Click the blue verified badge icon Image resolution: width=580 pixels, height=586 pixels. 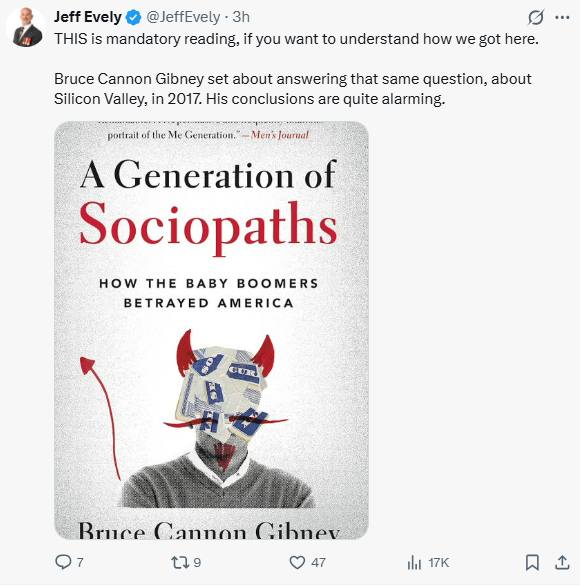tap(133, 18)
